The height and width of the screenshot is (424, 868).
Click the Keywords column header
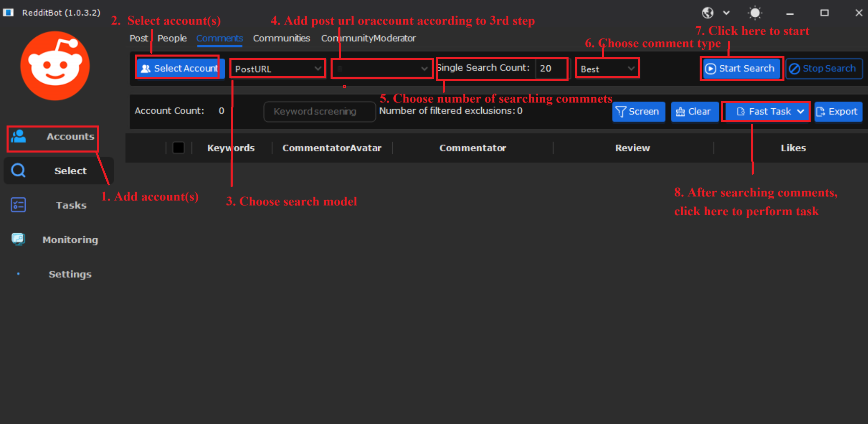coord(231,148)
